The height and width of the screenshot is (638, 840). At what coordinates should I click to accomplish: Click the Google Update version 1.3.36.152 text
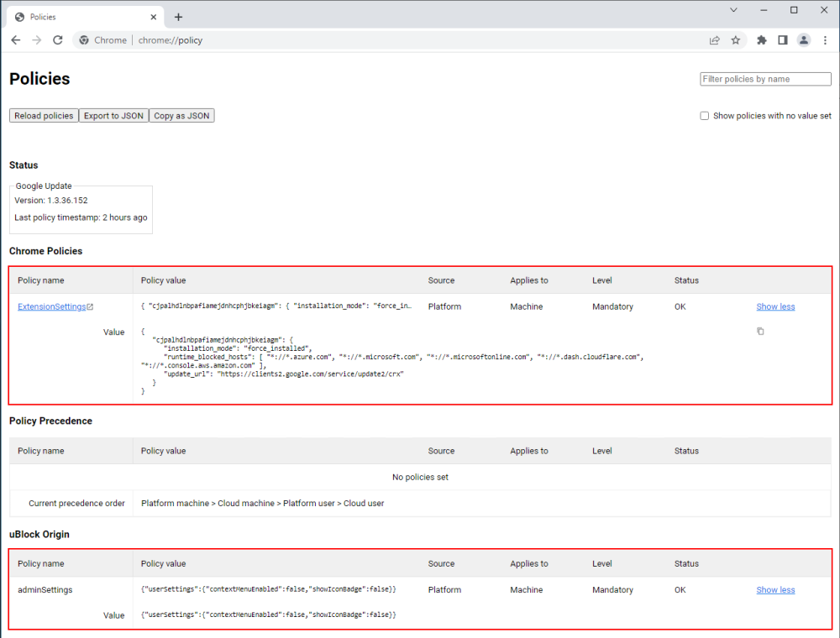pyautogui.click(x=51, y=200)
